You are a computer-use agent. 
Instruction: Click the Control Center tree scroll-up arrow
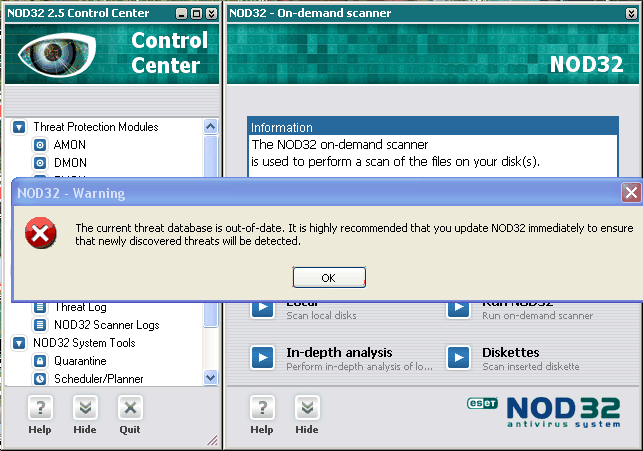[x=210, y=127]
